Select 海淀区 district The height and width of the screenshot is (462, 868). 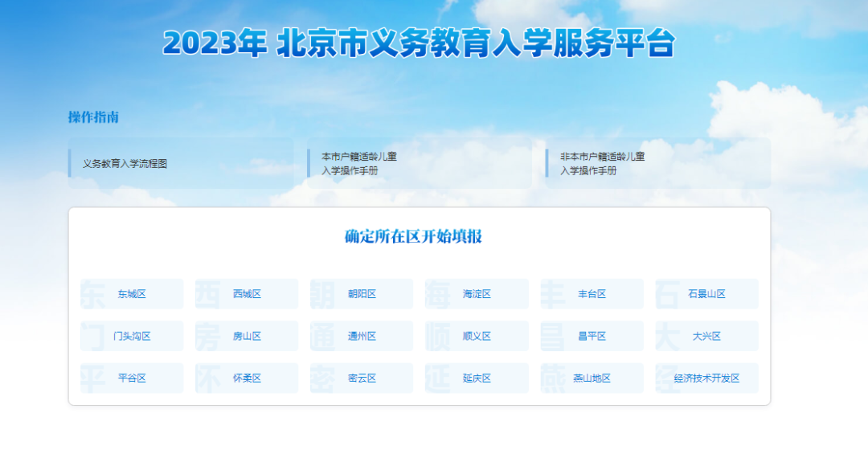tap(477, 294)
